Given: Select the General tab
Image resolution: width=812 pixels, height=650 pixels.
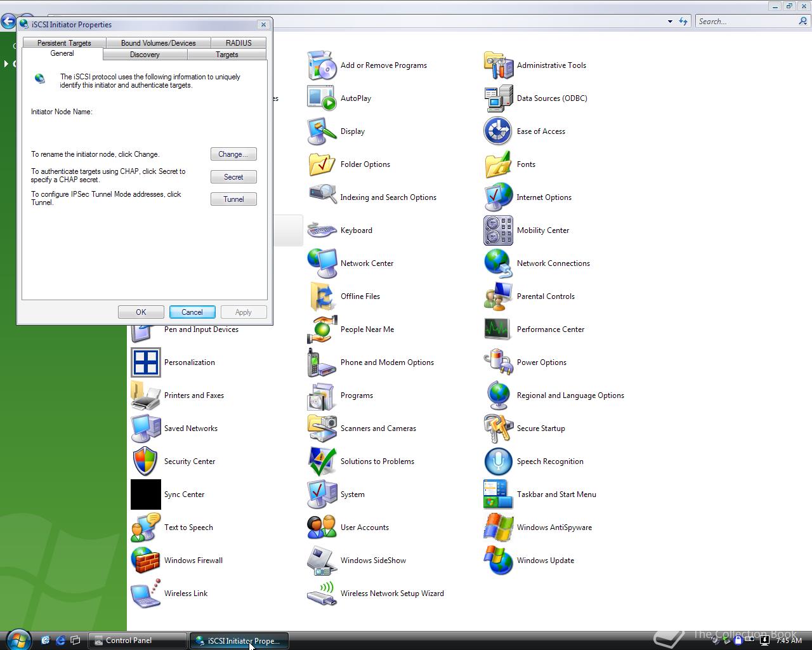Looking at the screenshot, I should point(62,54).
